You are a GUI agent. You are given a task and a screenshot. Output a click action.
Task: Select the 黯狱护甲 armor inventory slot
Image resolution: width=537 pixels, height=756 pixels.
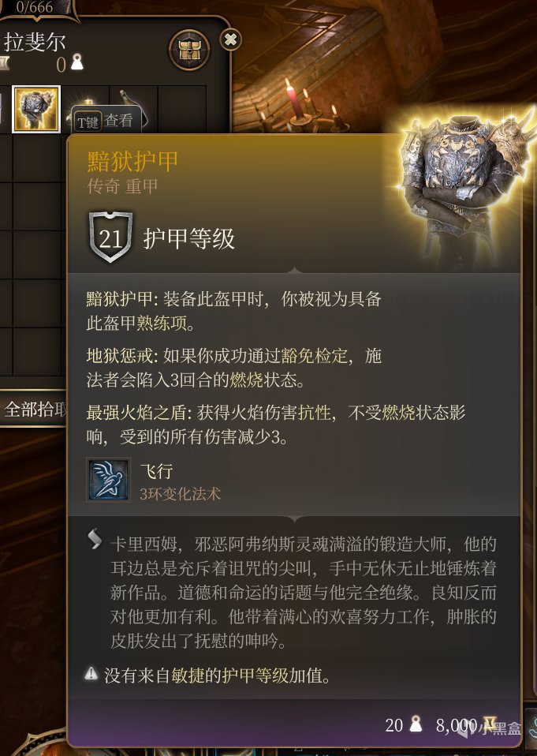click(x=36, y=109)
